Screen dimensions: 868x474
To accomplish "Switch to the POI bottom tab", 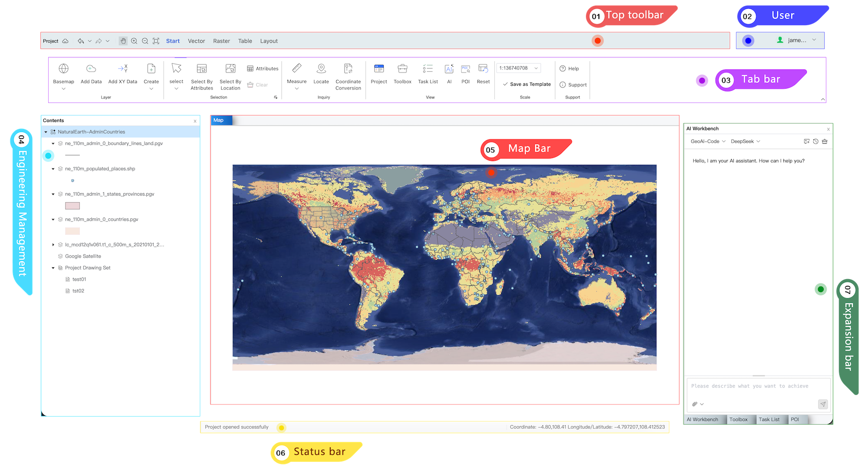I will 795,420.
